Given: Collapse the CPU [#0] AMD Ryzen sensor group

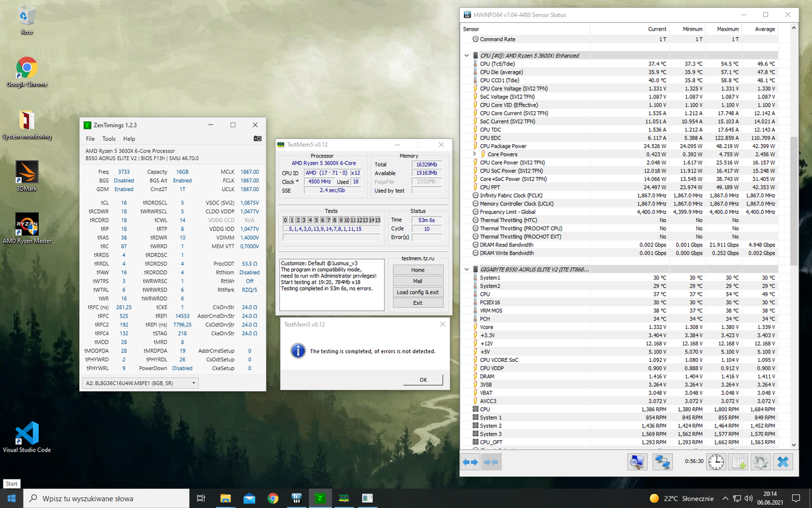Looking at the screenshot, I should 466,55.
